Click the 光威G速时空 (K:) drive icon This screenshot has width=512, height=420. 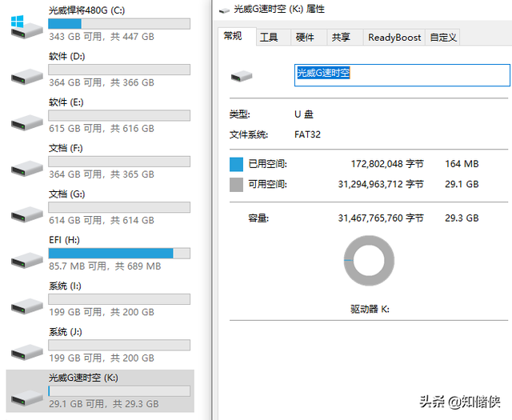point(26,394)
